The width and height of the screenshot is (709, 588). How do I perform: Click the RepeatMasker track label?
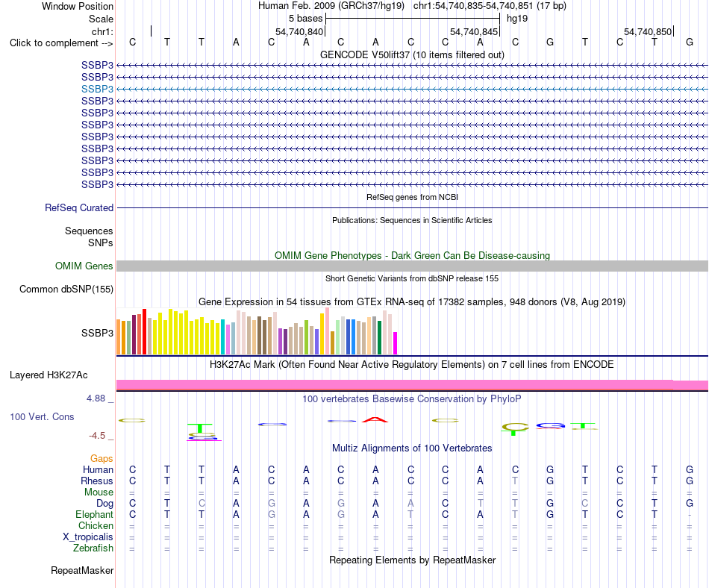pyautogui.click(x=82, y=570)
